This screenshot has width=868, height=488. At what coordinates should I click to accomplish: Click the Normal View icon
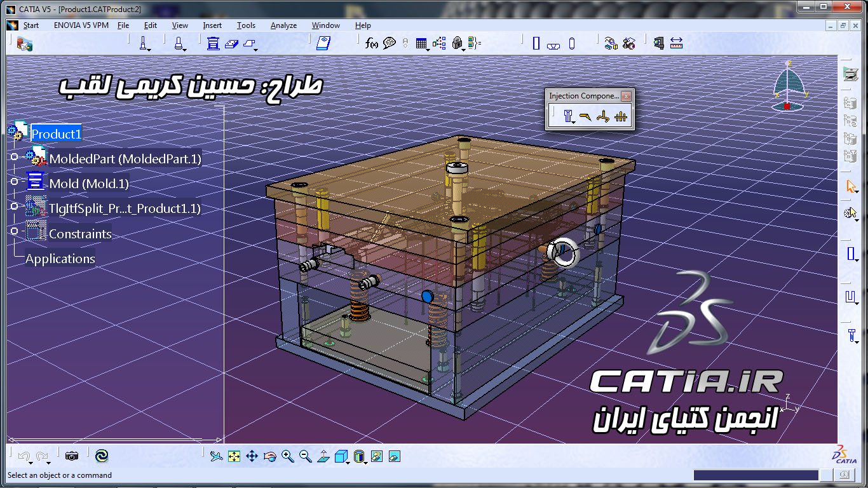[x=323, y=456]
